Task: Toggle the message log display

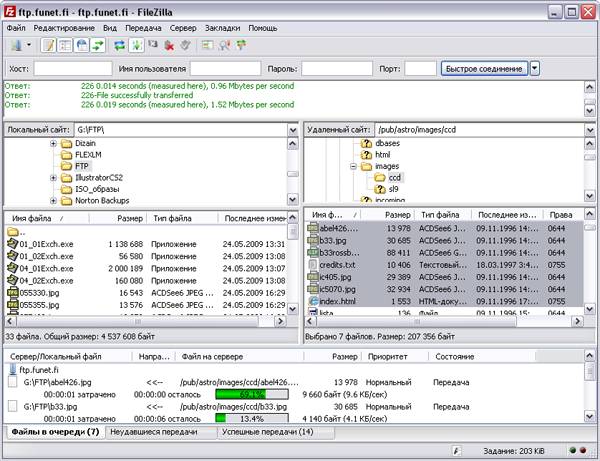Action: pos(49,46)
